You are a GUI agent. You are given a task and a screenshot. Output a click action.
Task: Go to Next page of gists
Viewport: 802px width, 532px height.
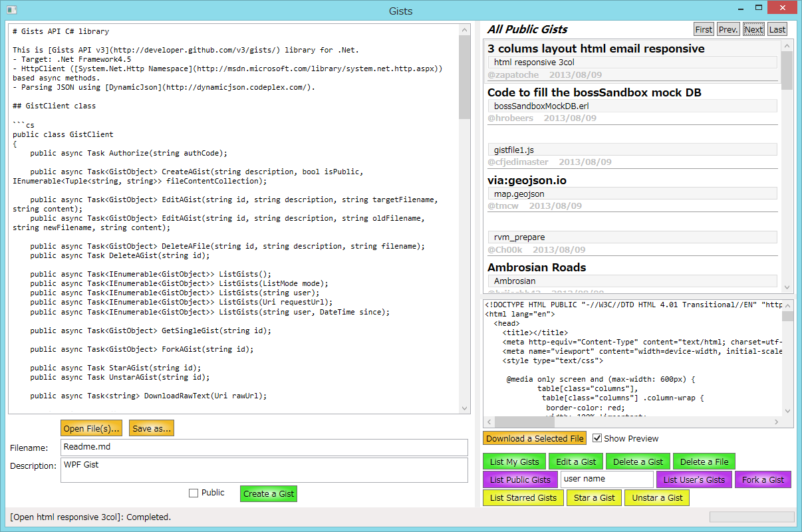click(x=753, y=29)
